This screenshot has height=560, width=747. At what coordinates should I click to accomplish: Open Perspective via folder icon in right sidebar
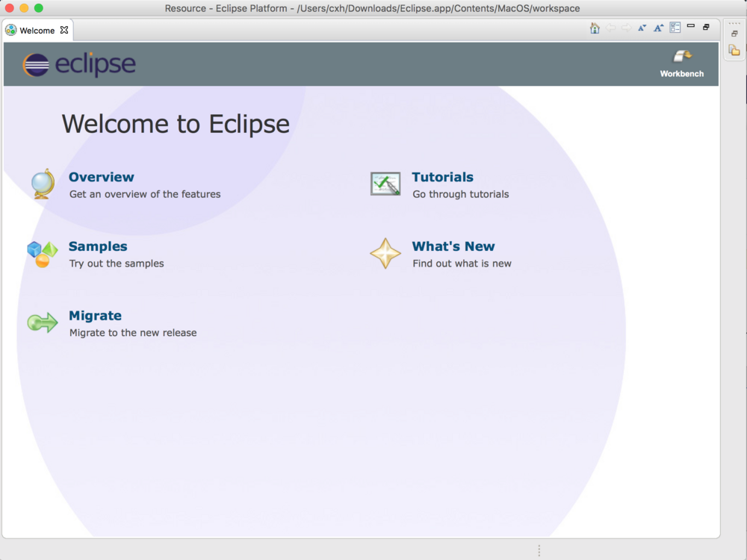(734, 51)
